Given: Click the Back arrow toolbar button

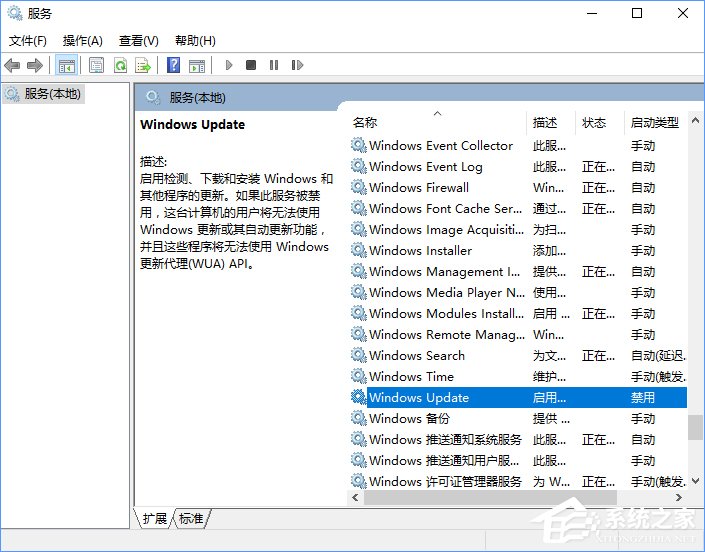Looking at the screenshot, I should (x=12, y=66).
